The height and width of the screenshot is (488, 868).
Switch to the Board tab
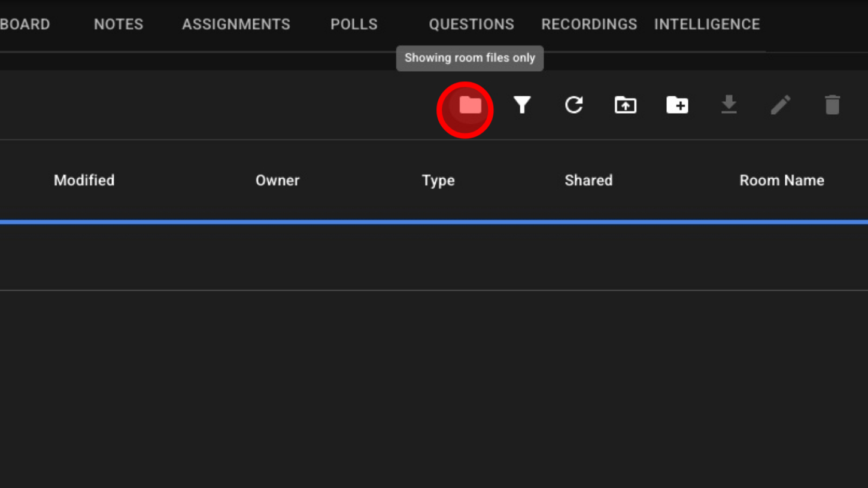[25, 25]
